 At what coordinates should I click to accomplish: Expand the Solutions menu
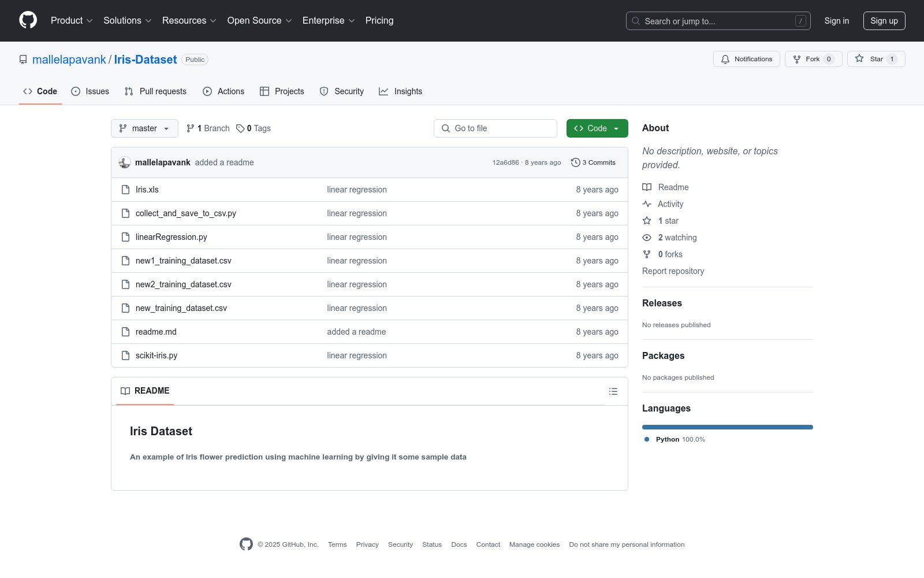128,21
